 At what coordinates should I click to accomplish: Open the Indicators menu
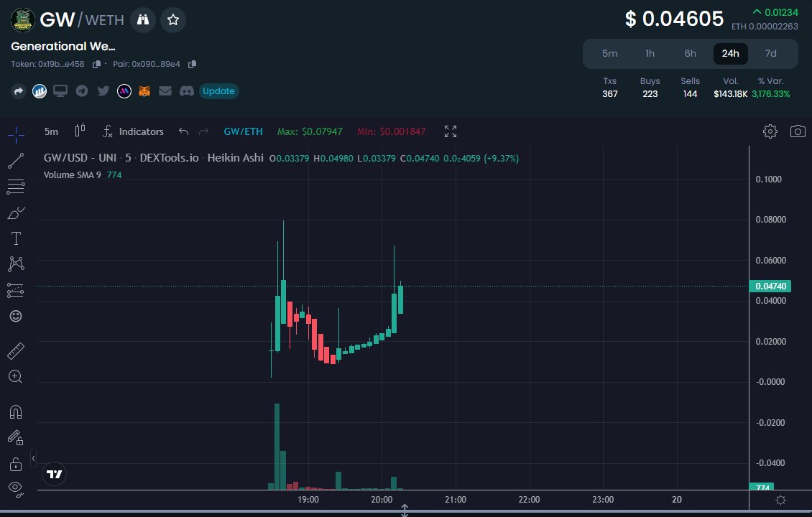134,131
